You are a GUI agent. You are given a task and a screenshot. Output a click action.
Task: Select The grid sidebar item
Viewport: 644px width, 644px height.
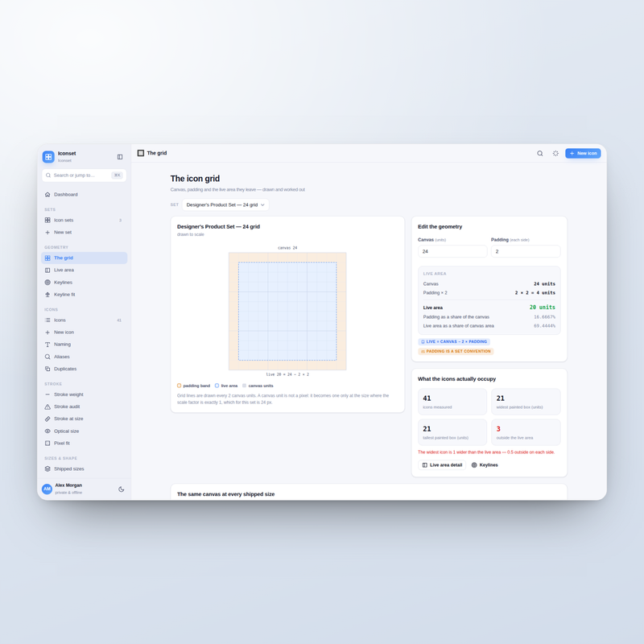tap(85, 258)
